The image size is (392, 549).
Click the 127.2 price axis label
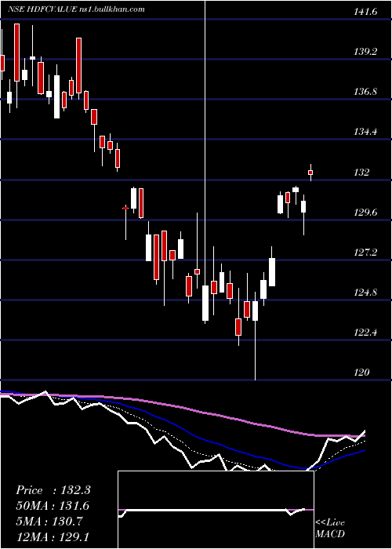[x=365, y=252]
